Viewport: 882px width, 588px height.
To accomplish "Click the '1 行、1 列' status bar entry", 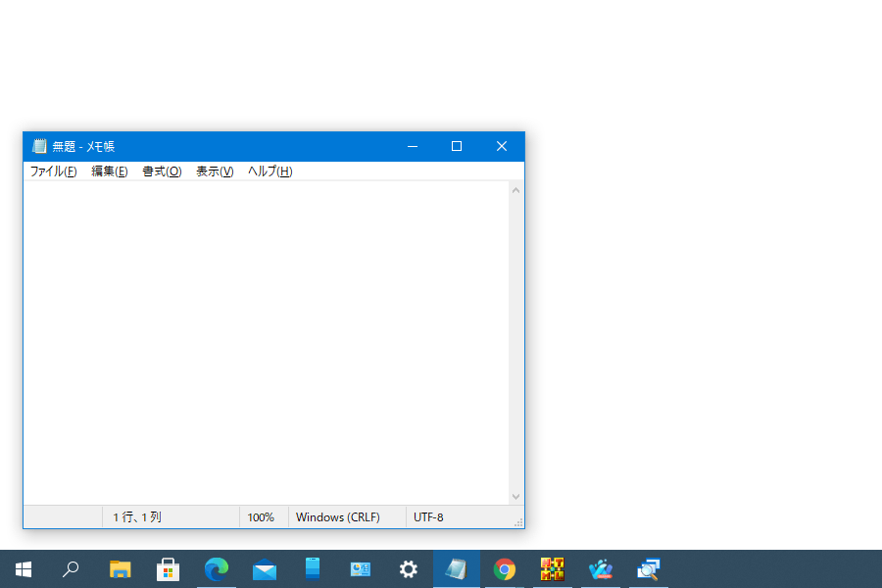I will pos(137,517).
